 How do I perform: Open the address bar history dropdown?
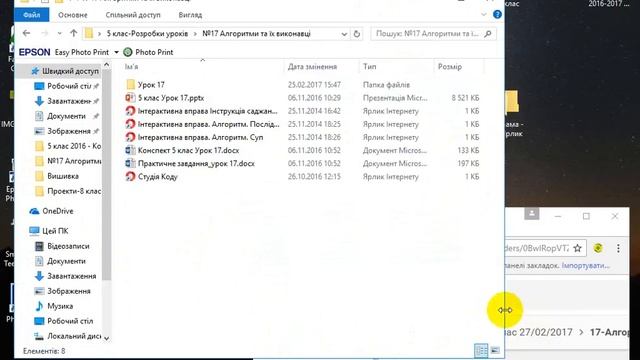[x=344, y=34]
